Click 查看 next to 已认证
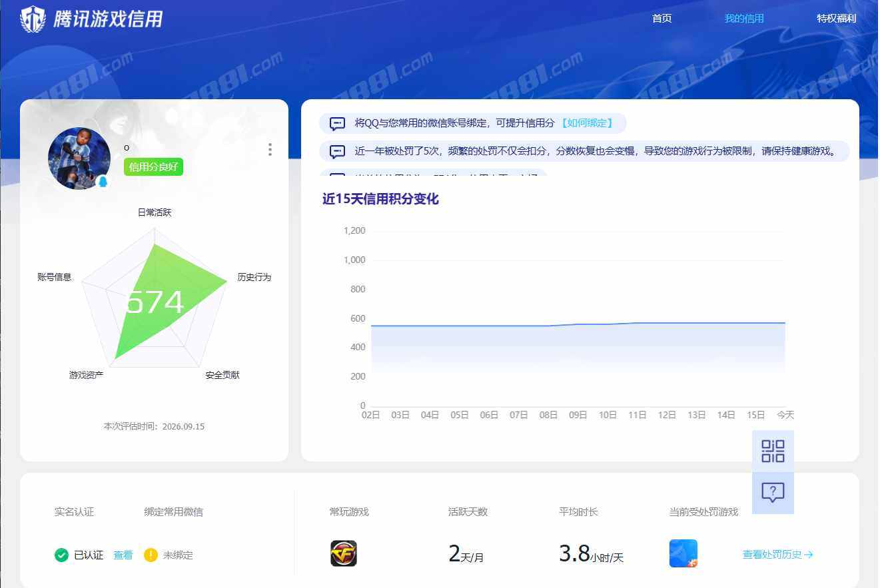The height and width of the screenshot is (588, 880). pyautogui.click(x=123, y=555)
